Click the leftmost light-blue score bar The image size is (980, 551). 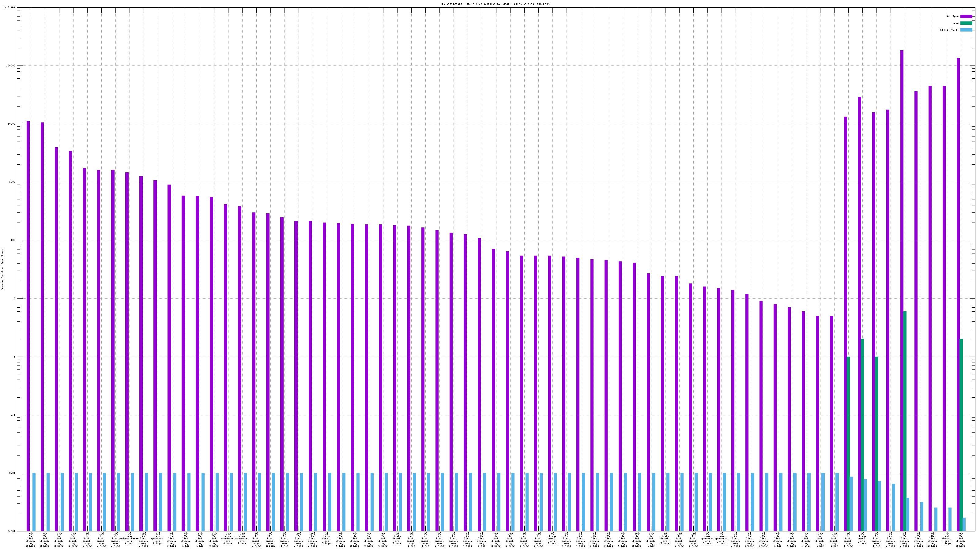34,502
